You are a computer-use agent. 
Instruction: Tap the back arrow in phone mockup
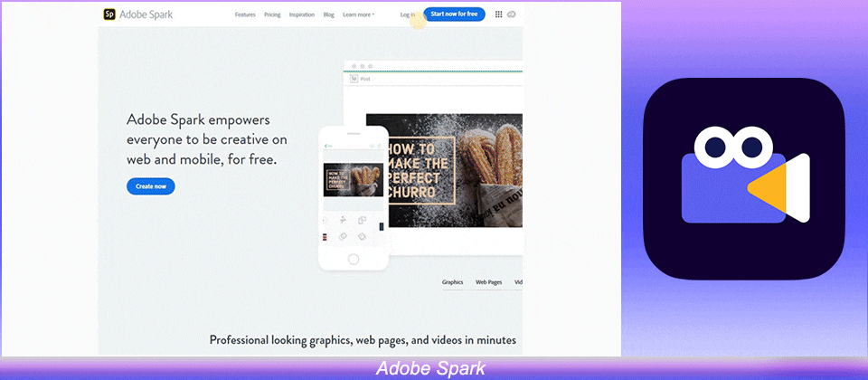pos(326,146)
